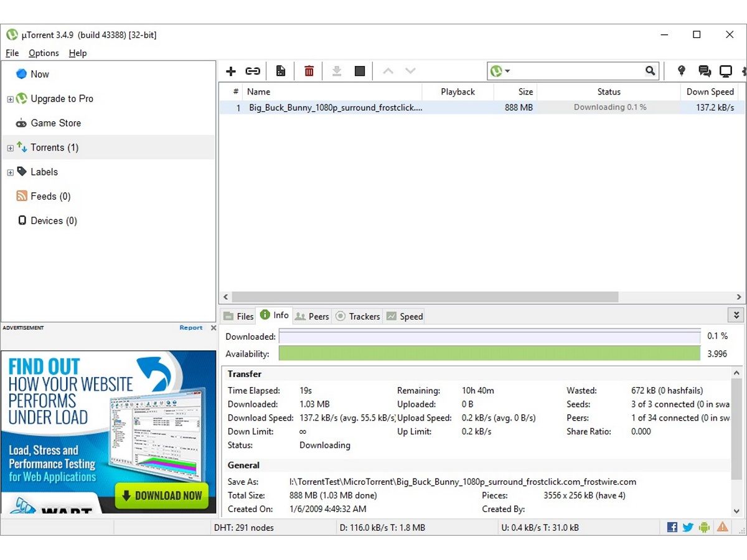Open the Options menu

tap(44, 53)
